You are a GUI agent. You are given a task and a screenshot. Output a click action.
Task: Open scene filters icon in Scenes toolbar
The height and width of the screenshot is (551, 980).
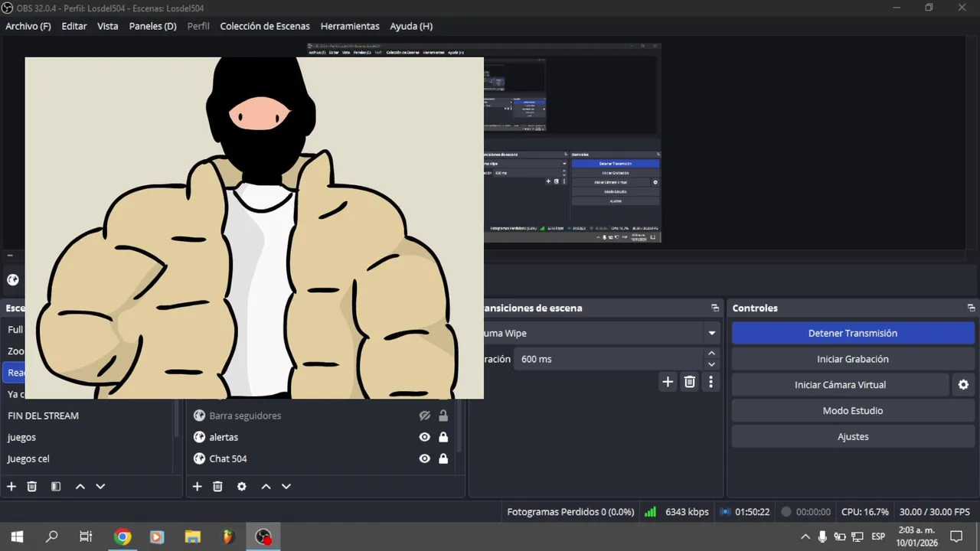56,487
